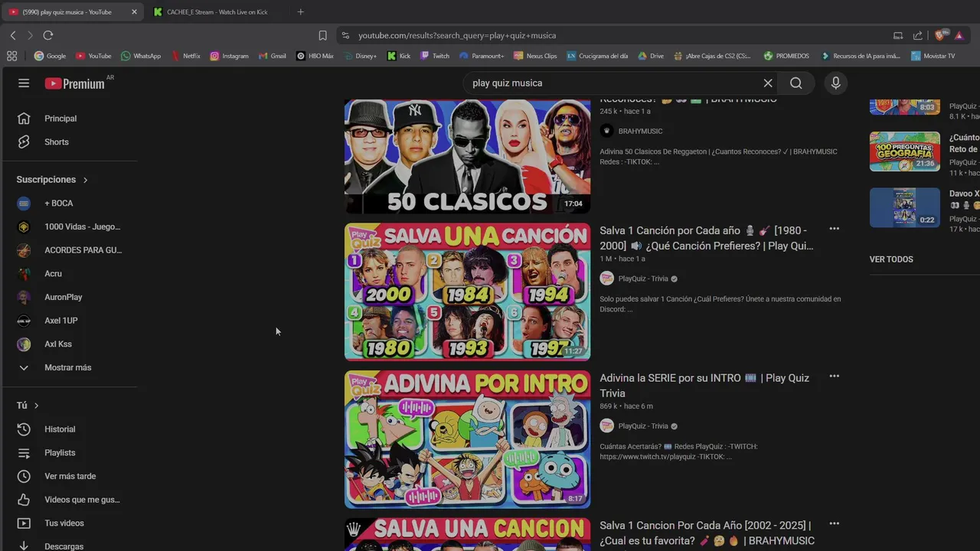Open the Principal home icon in sidebar
Viewport: 980px width, 551px height.
tap(24, 119)
